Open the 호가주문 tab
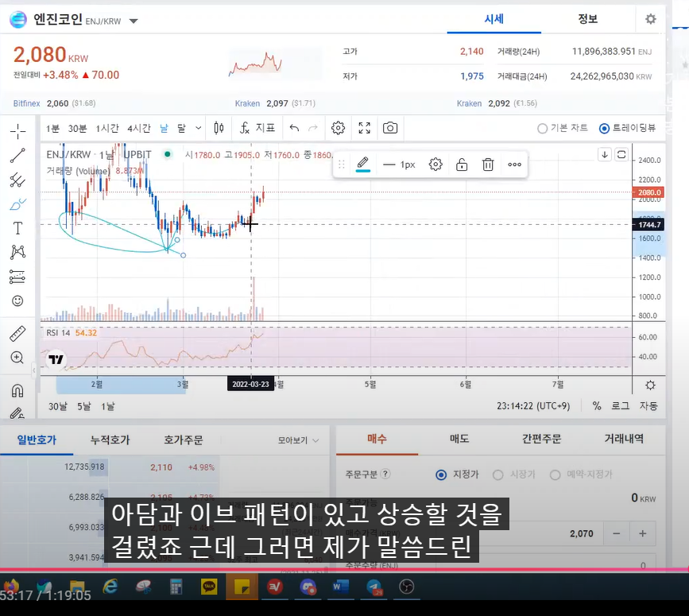Viewport: 689px width, 616px height. [184, 440]
